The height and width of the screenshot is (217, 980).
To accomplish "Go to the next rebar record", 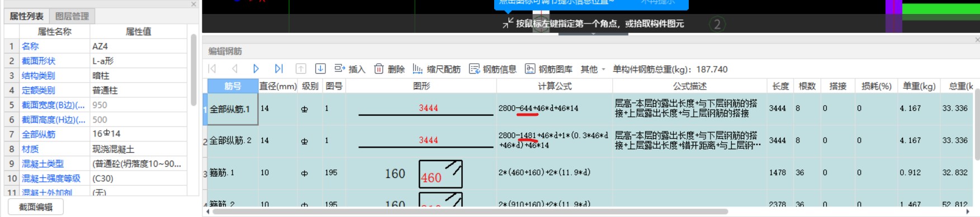I will (x=256, y=69).
